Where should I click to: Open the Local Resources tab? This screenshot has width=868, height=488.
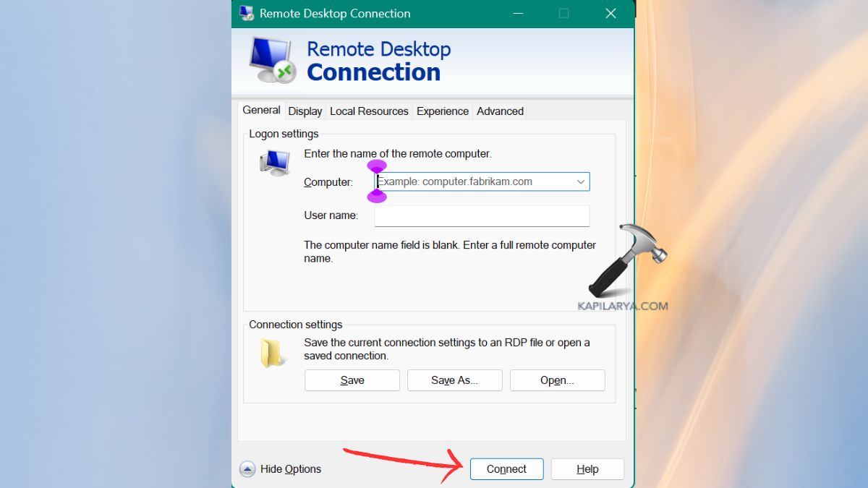click(369, 111)
